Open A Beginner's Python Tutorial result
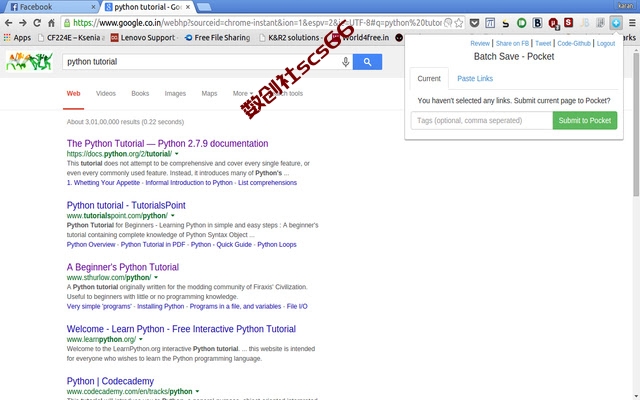The width and height of the screenshot is (640, 400). click(123, 267)
